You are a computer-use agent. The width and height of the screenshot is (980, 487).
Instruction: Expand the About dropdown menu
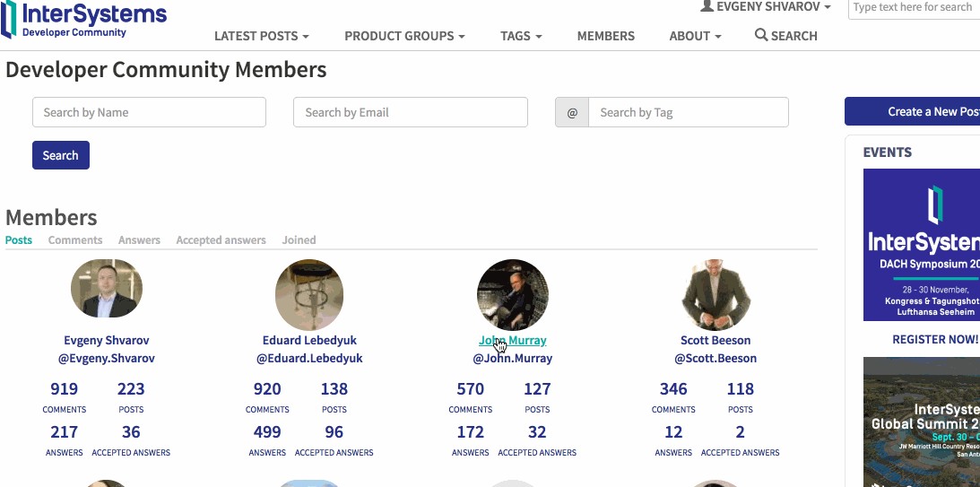pyautogui.click(x=695, y=36)
